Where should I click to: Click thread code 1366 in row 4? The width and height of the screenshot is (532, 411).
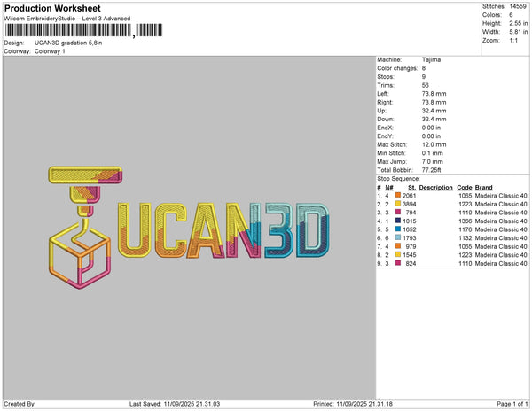465,221
